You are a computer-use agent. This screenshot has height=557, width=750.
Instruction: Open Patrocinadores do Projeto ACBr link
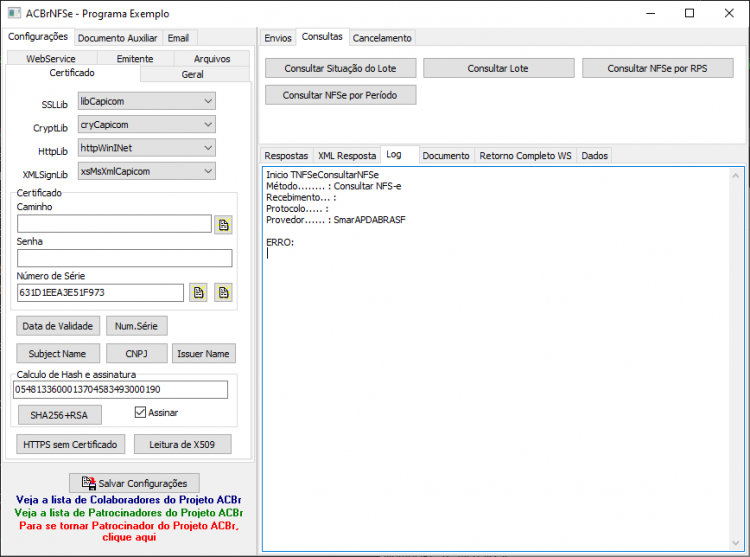(129, 513)
